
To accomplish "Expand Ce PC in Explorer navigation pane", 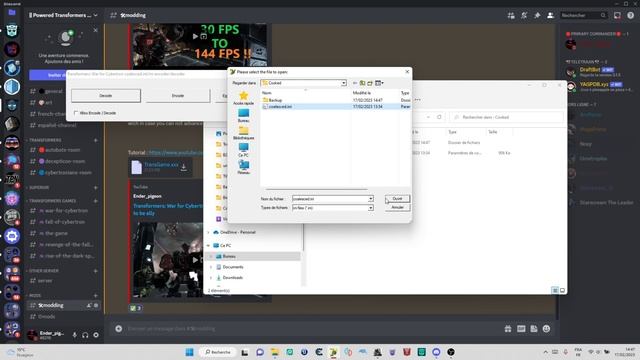I will coord(209,246).
